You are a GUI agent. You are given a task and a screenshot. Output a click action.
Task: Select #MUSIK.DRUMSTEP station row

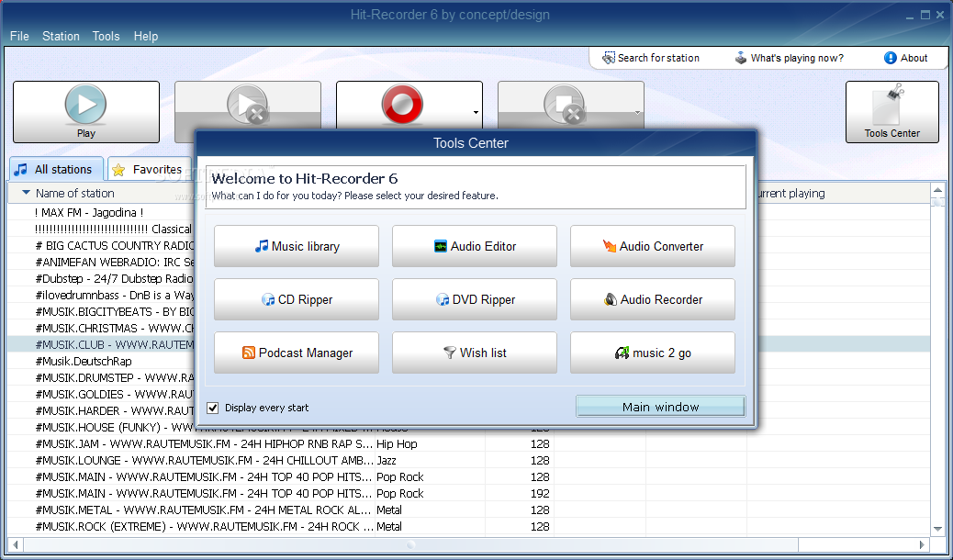click(101, 377)
